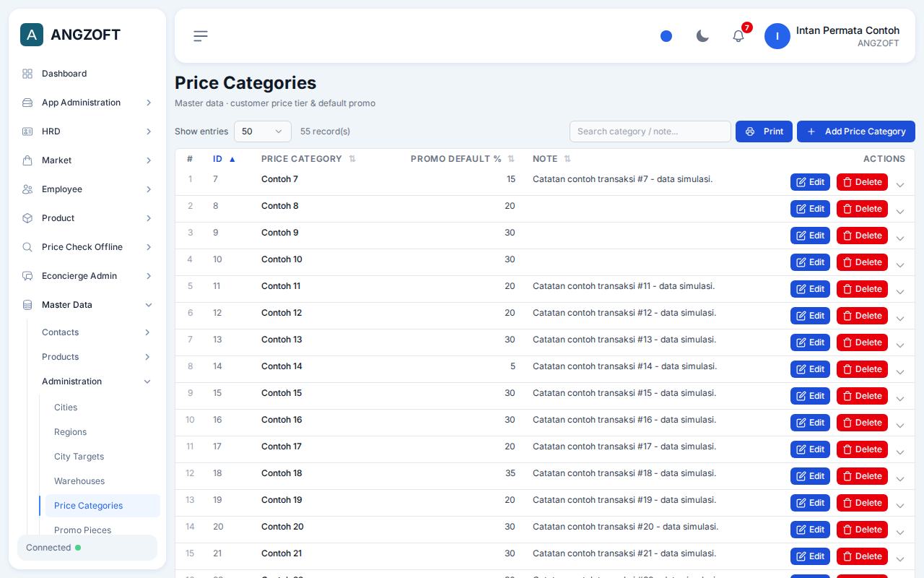
Task: Focus the Search category / note field
Action: tap(650, 131)
